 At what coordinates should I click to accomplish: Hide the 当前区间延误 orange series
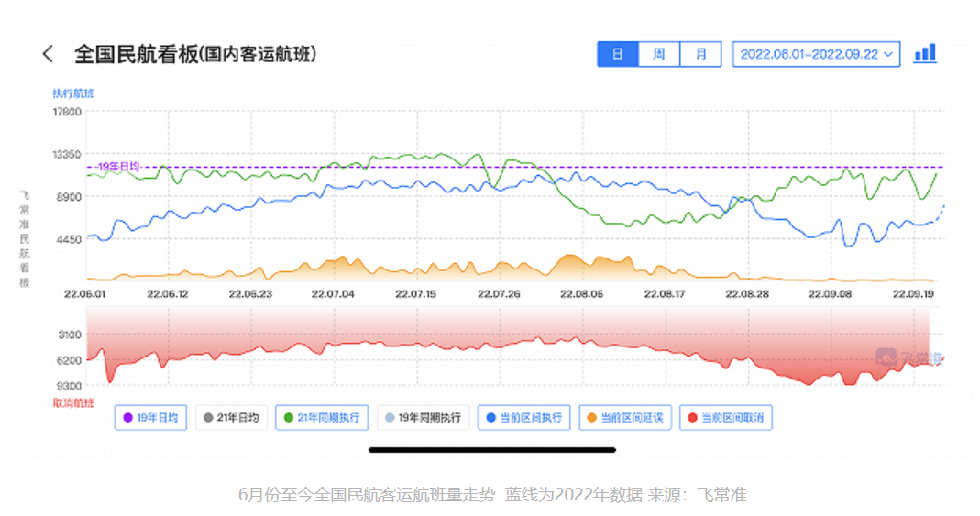[625, 418]
